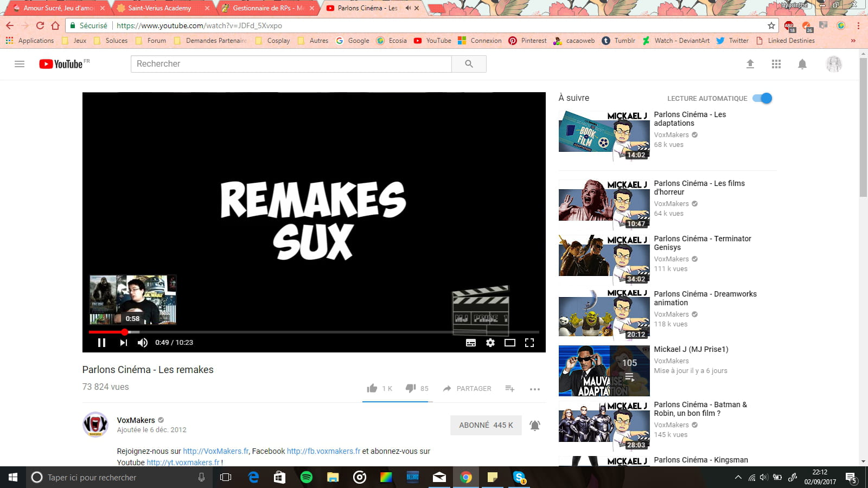Enter fullscreen video mode
The height and width of the screenshot is (488, 868).
coord(529,343)
